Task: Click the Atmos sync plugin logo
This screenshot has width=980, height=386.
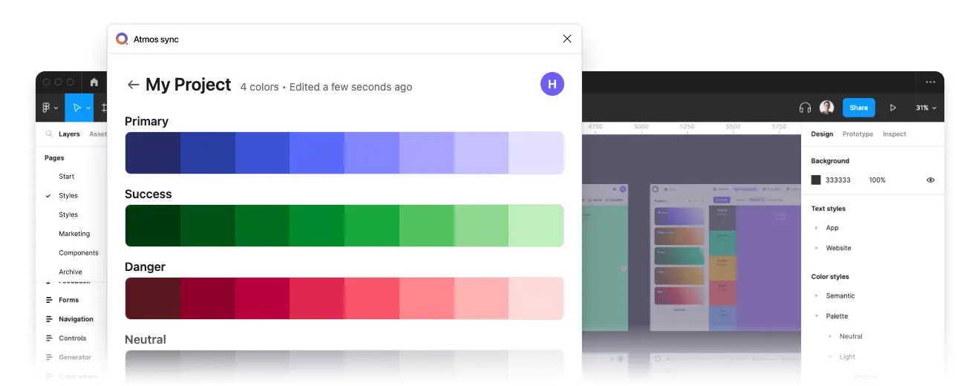Action: pos(122,39)
